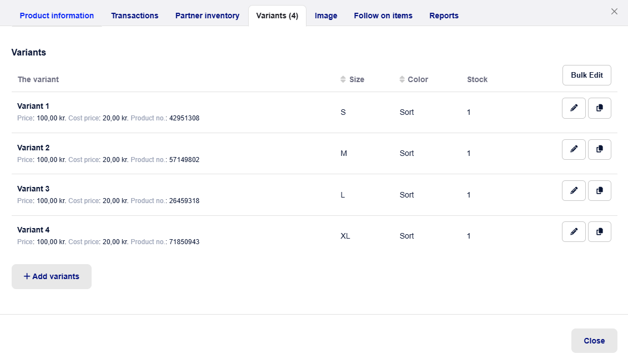628x364 pixels.
Task: Edit Variant 4 with the pencil icon
Action: click(x=574, y=231)
